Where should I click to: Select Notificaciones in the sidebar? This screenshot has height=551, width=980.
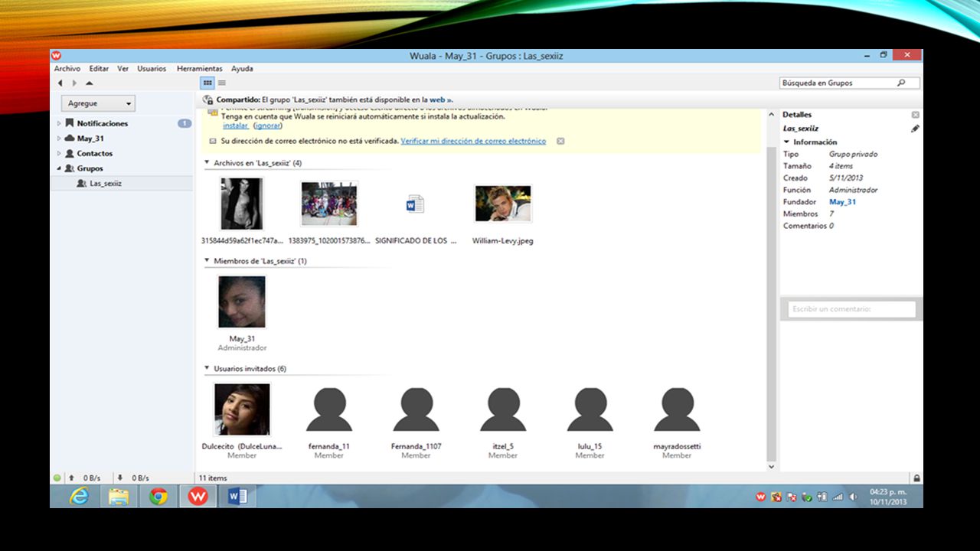tap(103, 123)
